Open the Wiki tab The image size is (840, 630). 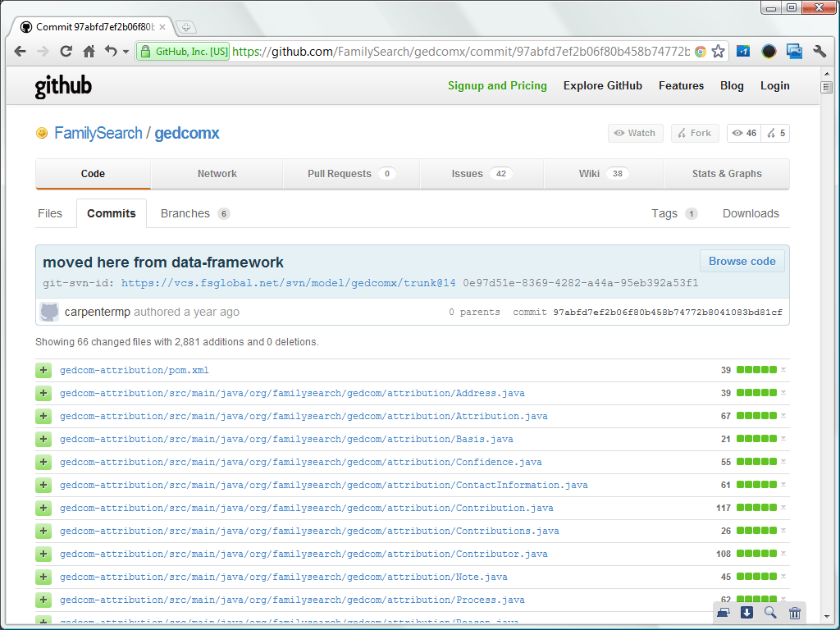tap(604, 174)
